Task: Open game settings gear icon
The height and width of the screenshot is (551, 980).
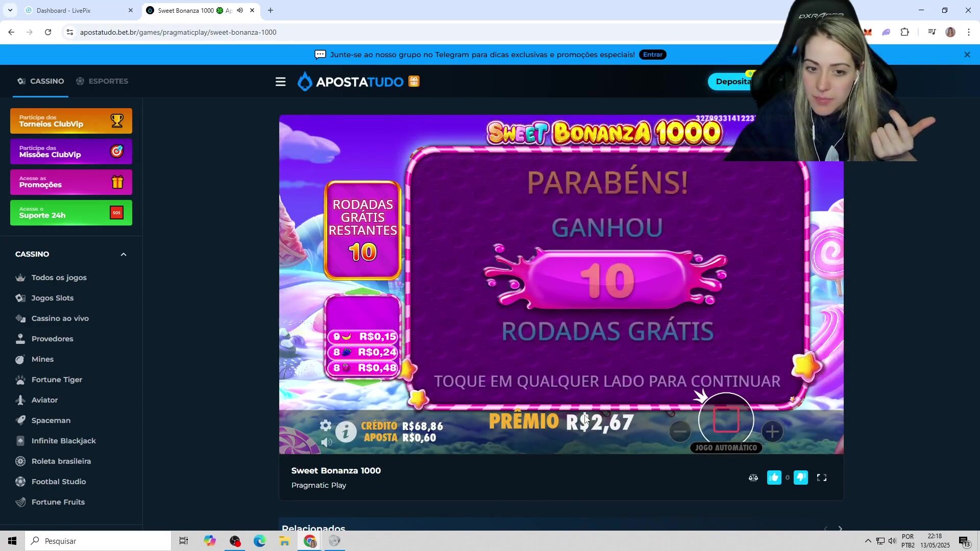Action: pos(326,425)
